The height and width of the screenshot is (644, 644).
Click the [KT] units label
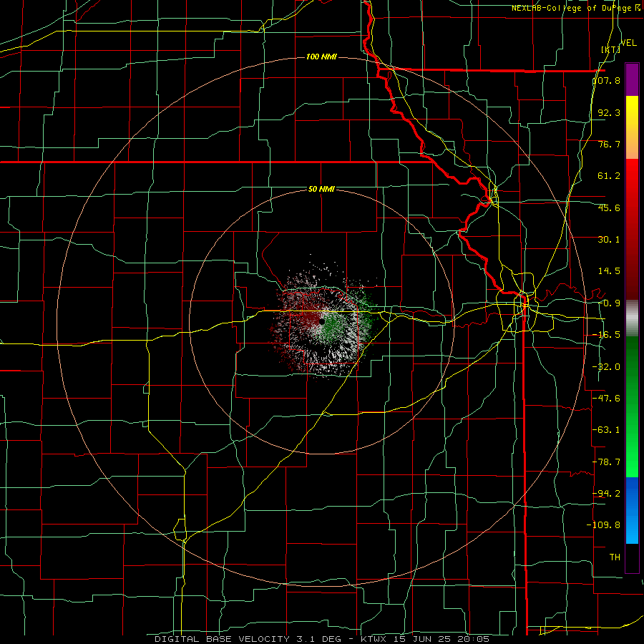pyautogui.click(x=611, y=49)
